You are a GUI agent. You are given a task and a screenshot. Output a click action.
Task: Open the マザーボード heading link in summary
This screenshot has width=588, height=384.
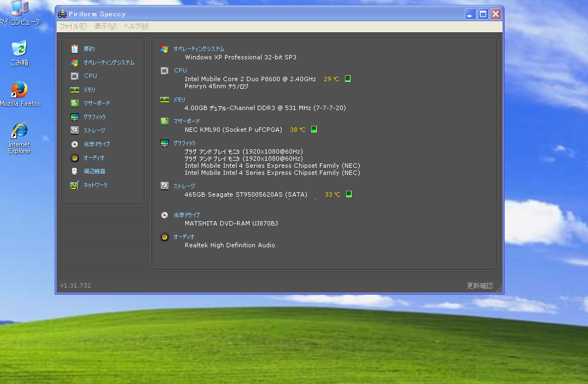point(187,121)
